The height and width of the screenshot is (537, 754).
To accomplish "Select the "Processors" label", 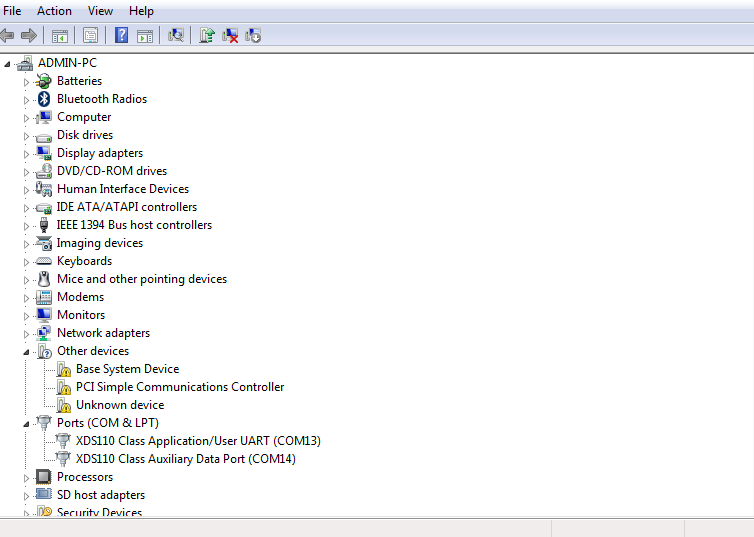I will pyautogui.click(x=85, y=477).
